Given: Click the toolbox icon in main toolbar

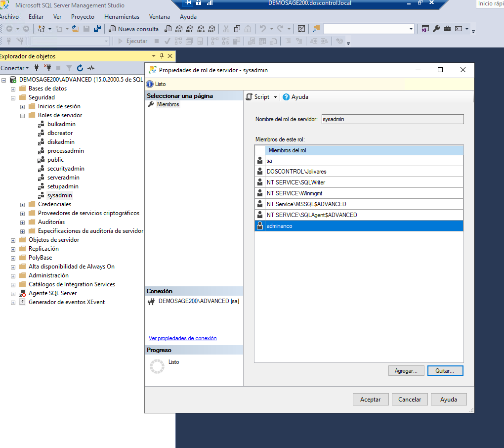Looking at the screenshot, I should pos(447,29).
